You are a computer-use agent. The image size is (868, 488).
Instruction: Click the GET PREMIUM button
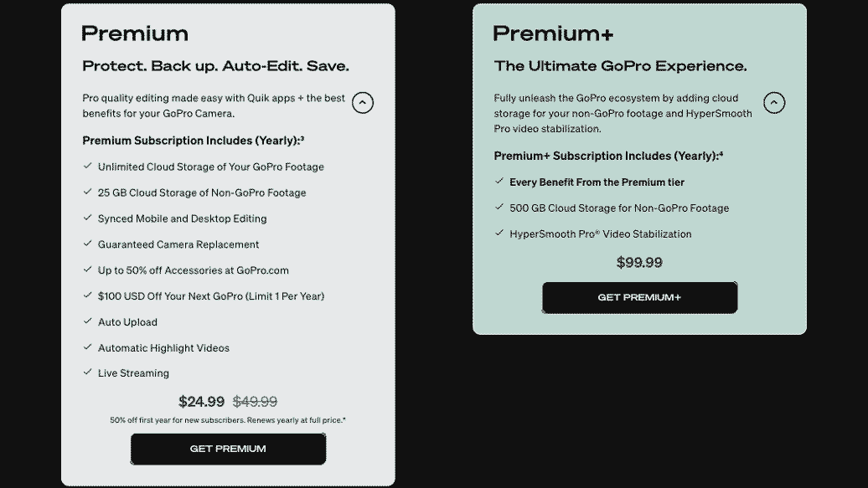[228, 449]
